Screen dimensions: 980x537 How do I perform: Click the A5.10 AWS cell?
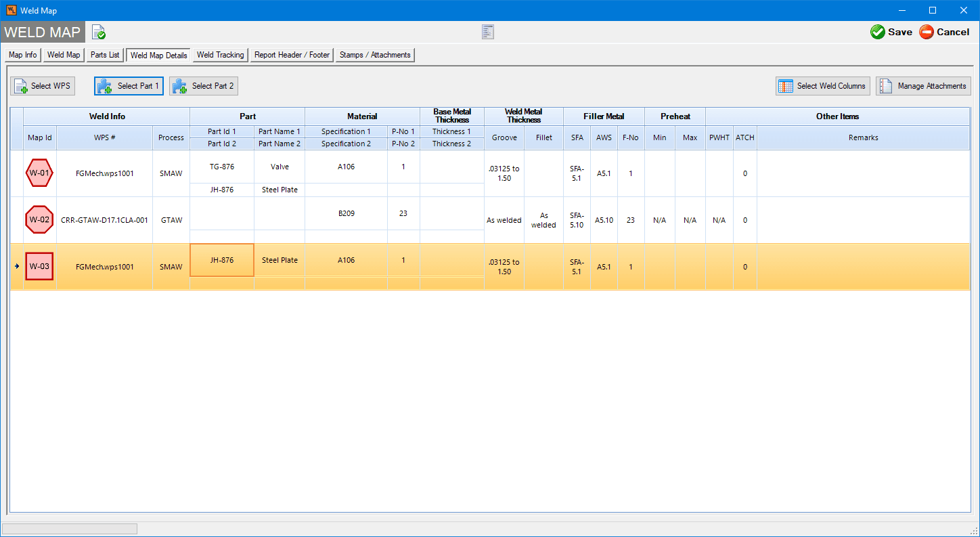604,220
